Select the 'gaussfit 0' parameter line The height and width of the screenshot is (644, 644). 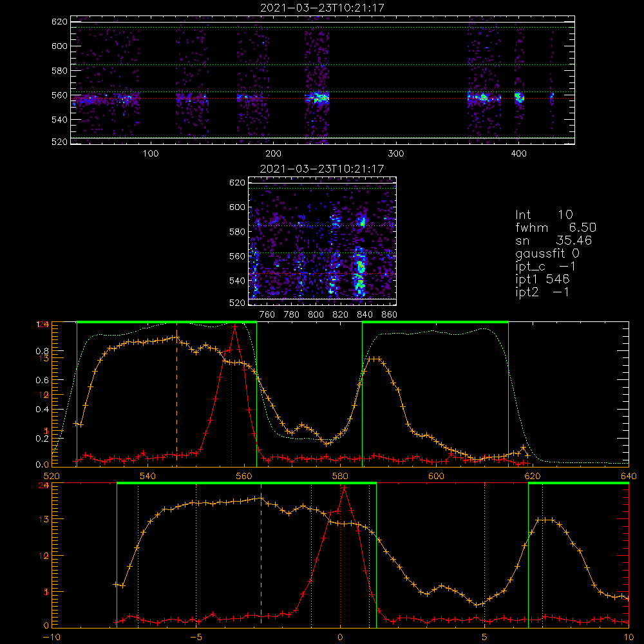(x=547, y=253)
